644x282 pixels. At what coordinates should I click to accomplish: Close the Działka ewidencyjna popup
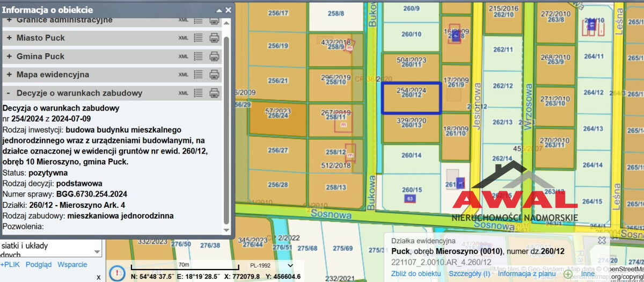(x=602, y=240)
